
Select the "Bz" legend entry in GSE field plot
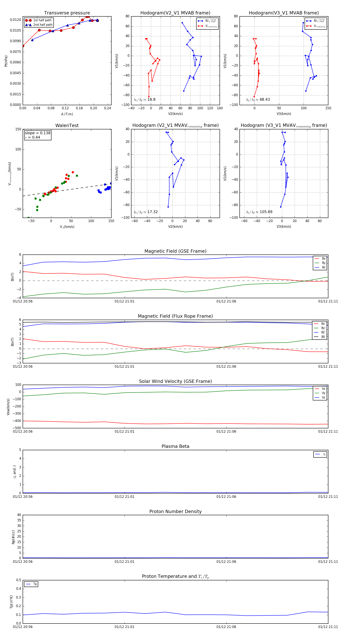click(x=320, y=267)
